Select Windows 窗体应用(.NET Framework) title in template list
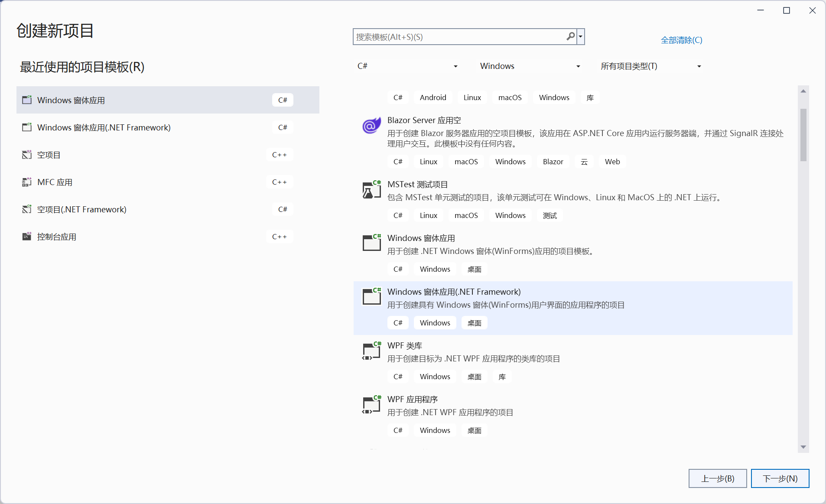Screen dimensions: 826x504 tap(454, 292)
